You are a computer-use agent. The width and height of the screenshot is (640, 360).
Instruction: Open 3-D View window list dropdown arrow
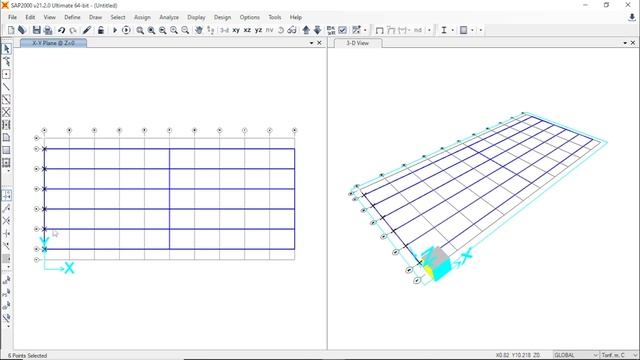[x=625, y=43]
